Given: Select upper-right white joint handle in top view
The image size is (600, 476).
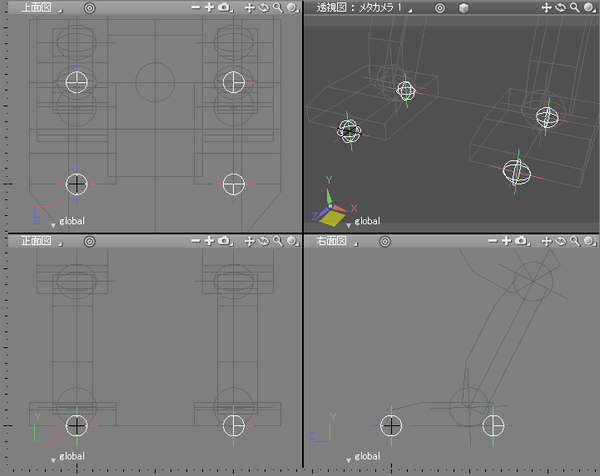Looking at the screenshot, I should (233, 82).
